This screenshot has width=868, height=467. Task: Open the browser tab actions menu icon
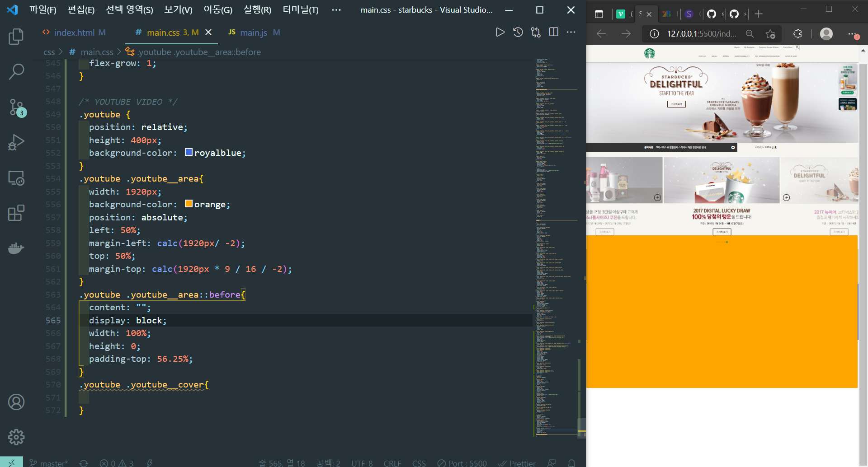(599, 14)
